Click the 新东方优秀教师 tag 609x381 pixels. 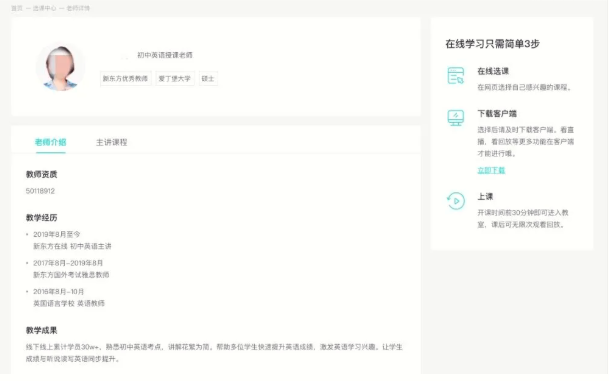[125, 78]
